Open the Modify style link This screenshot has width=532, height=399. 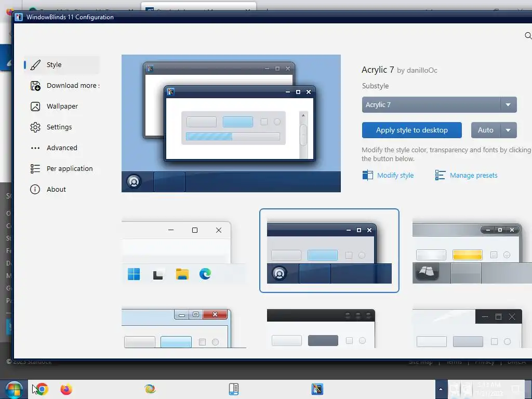(x=395, y=176)
